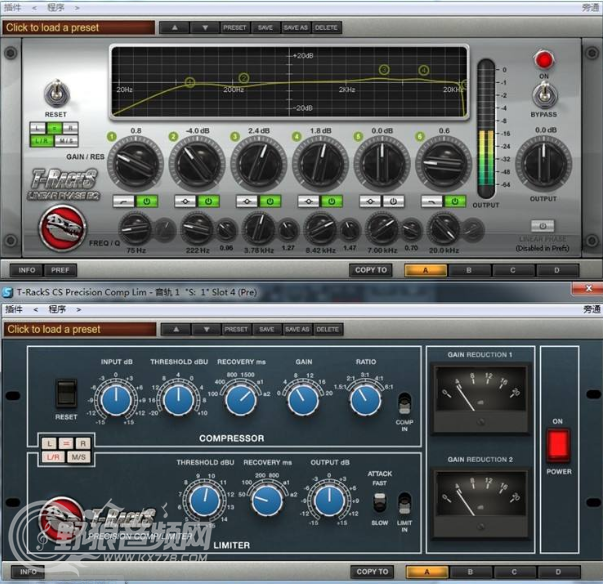Image resolution: width=603 pixels, height=584 pixels.
Task: Click the Linear Phase enable button
Action: tap(542, 226)
